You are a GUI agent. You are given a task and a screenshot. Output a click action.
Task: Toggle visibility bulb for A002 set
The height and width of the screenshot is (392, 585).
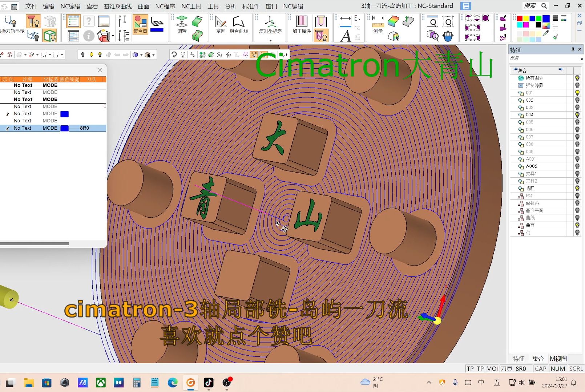click(x=577, y=166)
